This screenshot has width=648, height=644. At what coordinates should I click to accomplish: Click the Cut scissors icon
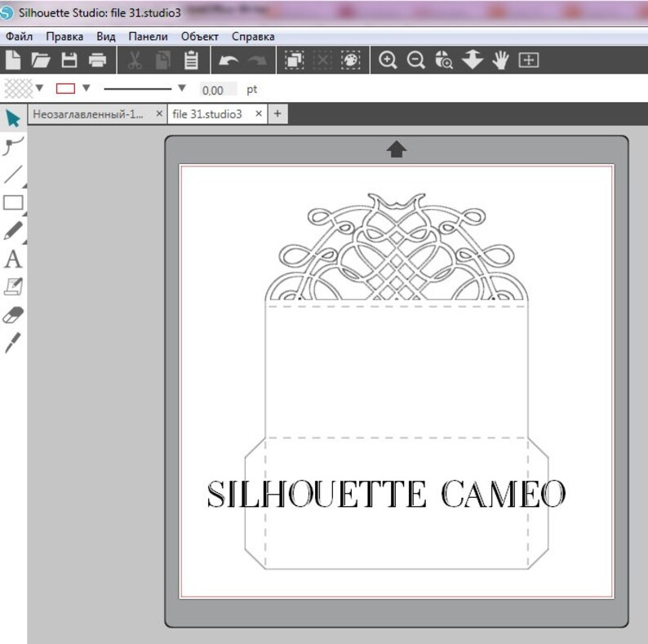click(x=135, y=60)
